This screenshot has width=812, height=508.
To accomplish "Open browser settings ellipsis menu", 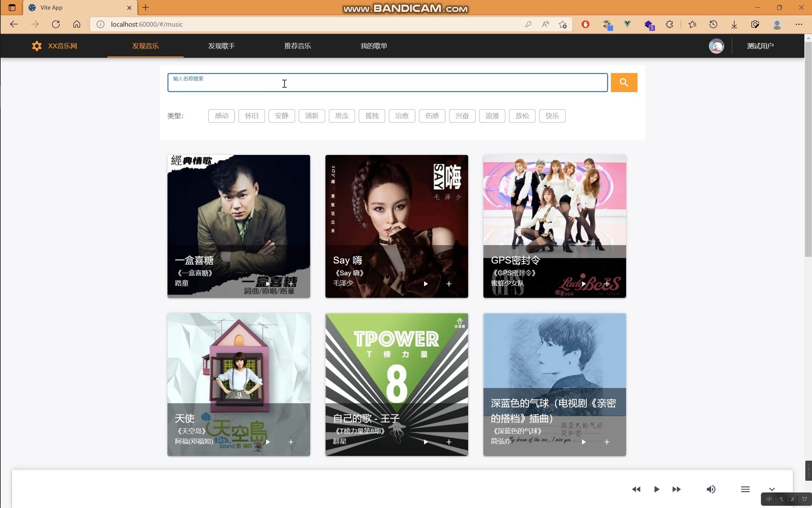I will coord(799,24).
